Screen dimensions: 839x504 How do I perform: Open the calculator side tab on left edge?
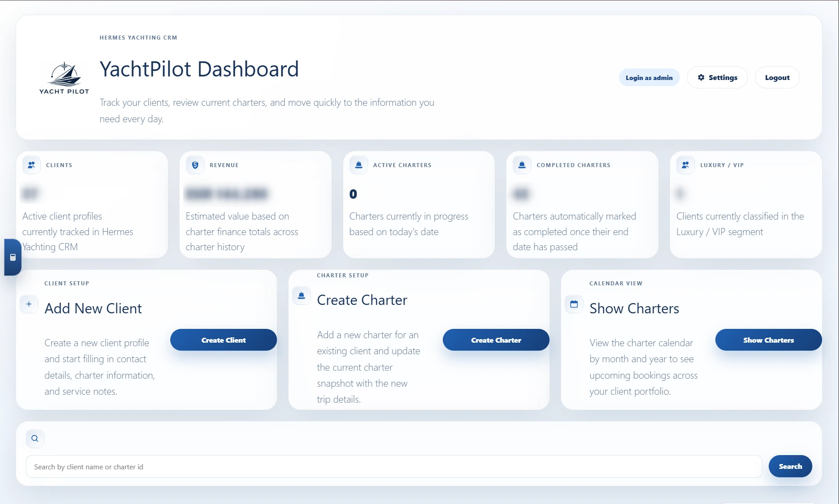[13, 257]
